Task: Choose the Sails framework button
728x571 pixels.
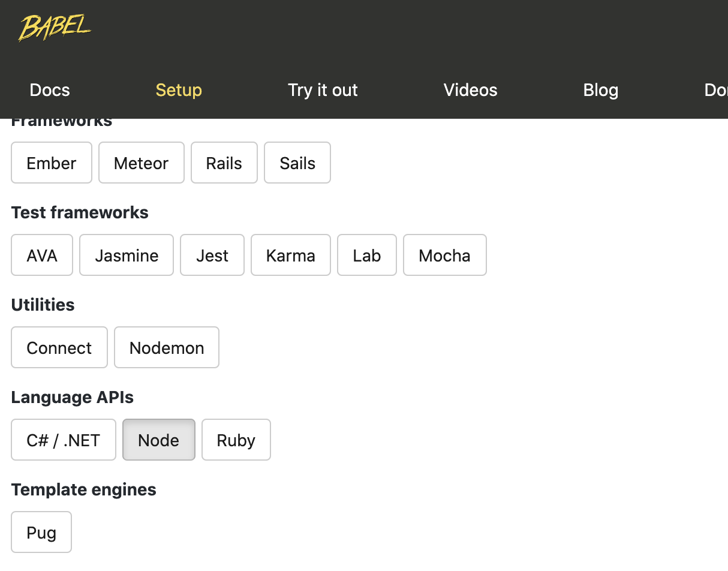Action: click(297, 163)
